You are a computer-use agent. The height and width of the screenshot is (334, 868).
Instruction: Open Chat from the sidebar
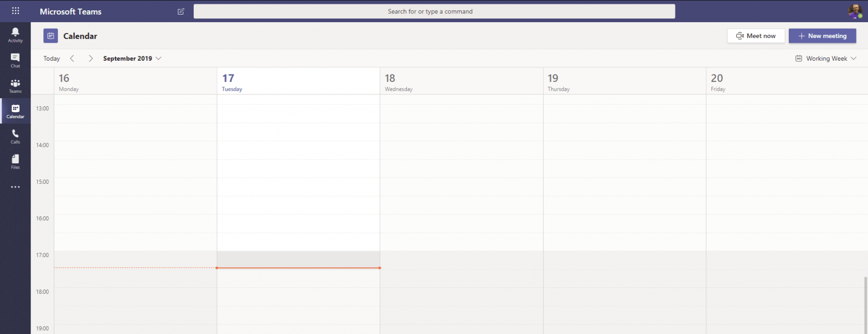click(15, 61)
